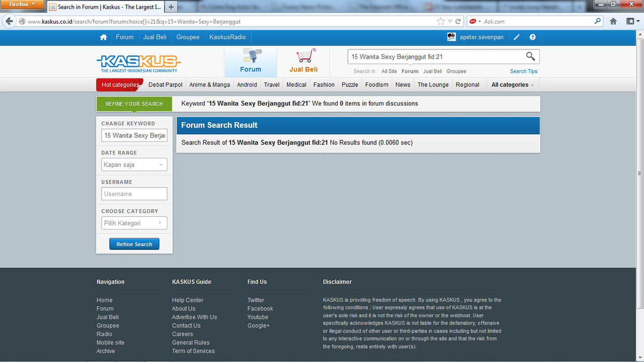Open the Youtube footer link
This screenshot has height=362, width=644.
[258, 317]
